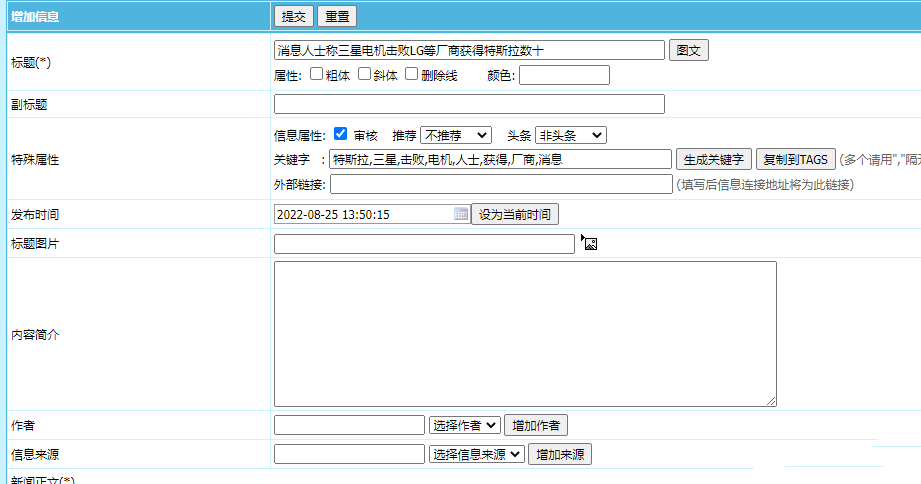Expand the 选择信息来源 dropdown
The image size is (921, 484).
tap(476, 454)
